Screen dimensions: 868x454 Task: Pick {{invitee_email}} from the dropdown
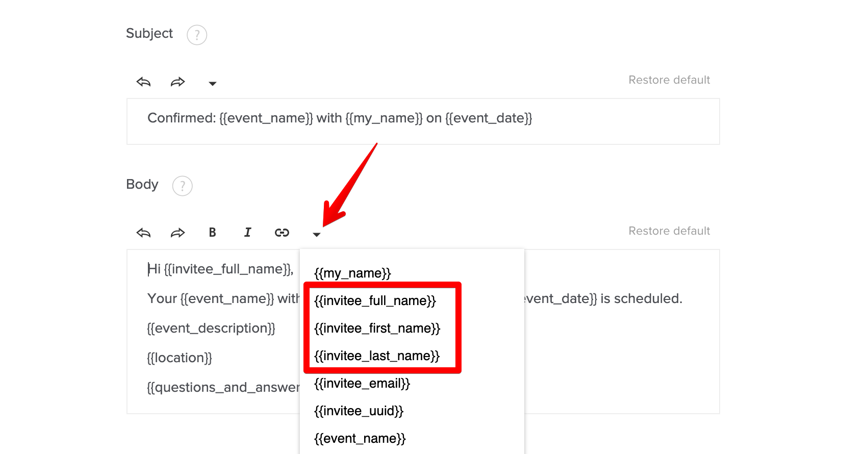[x=362, y=384]
